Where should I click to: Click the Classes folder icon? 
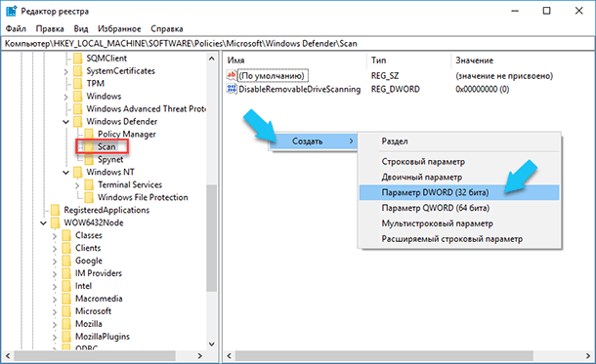click(x=66, y=235)
